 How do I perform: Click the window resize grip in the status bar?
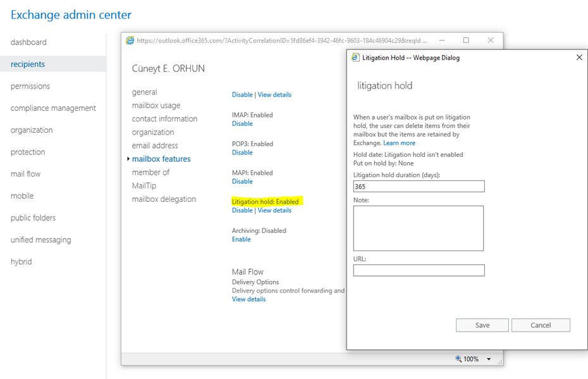point(500,362)
